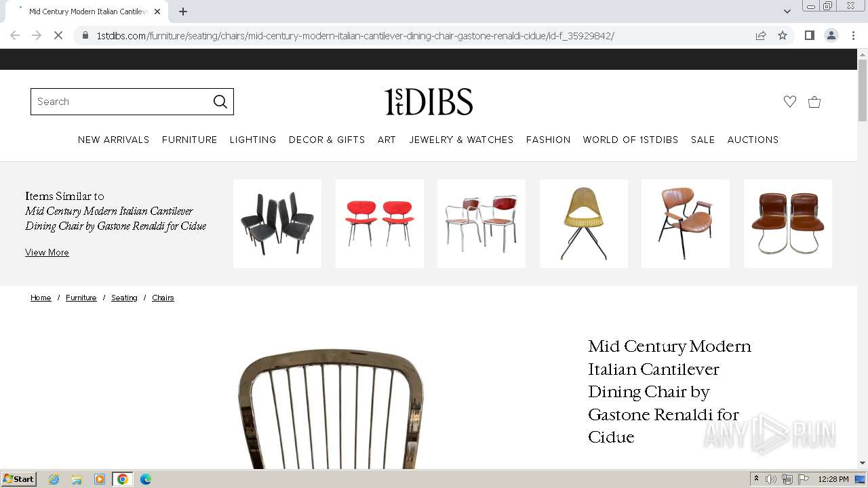Stop page loading button
The image size is (868, 488).
pos(58,35)
